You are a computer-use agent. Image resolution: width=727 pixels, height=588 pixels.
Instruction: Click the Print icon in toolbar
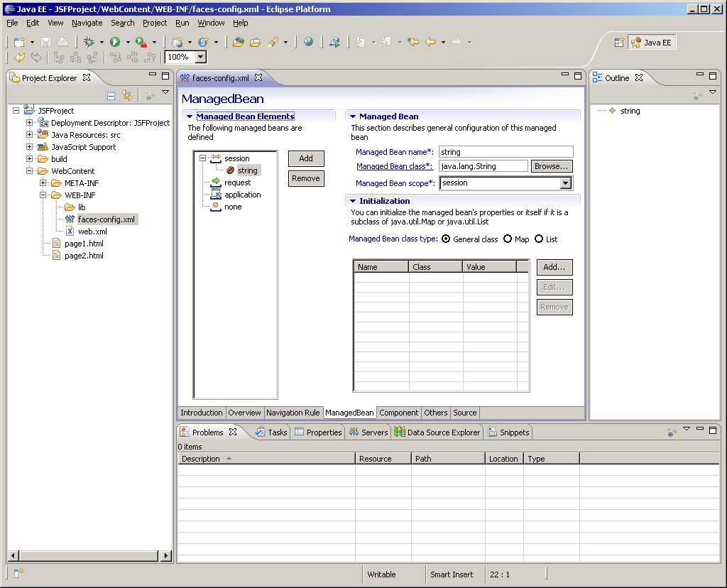coord(62,42)
